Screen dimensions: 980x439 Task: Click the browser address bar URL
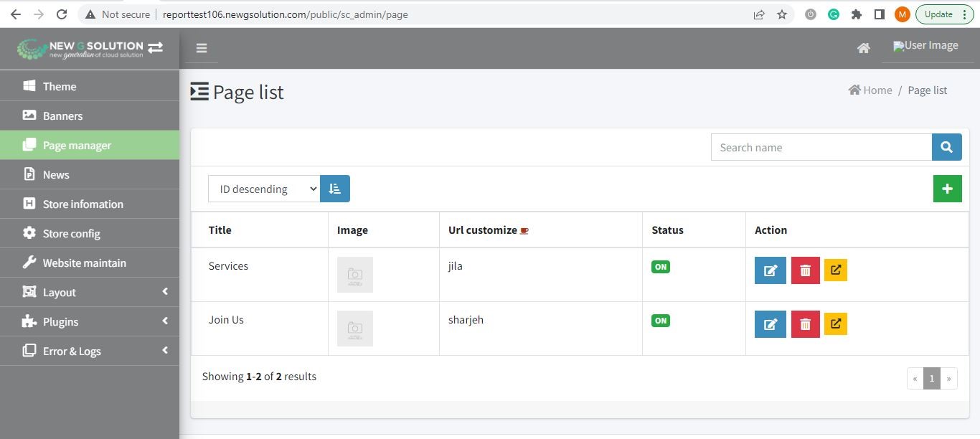click(286, 14)
